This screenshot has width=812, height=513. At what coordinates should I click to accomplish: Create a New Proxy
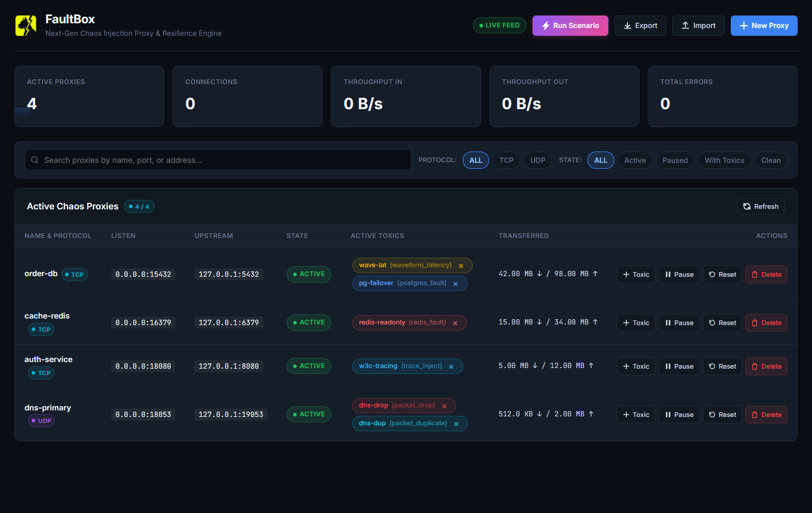coord(764,26)
